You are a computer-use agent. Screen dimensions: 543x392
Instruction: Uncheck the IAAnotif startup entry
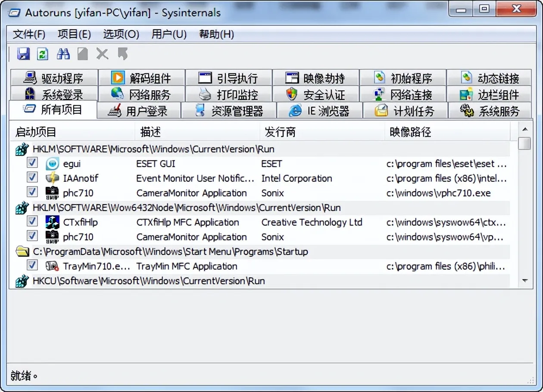32,177
